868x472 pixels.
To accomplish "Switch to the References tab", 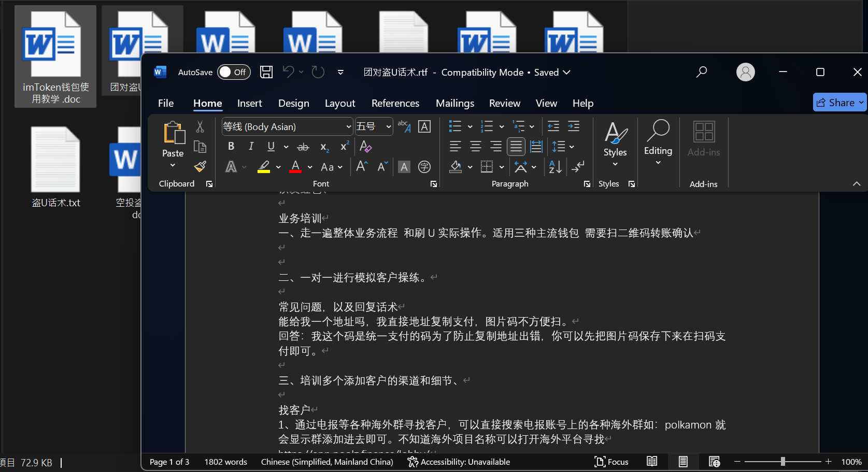I will [395, 103].
